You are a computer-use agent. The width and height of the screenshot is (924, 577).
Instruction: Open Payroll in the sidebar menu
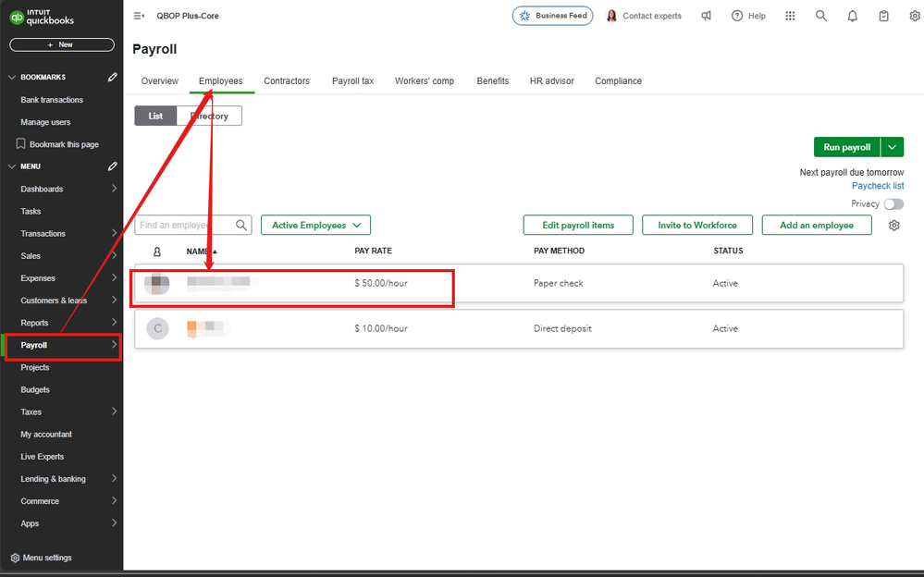[x=63, y=346]
